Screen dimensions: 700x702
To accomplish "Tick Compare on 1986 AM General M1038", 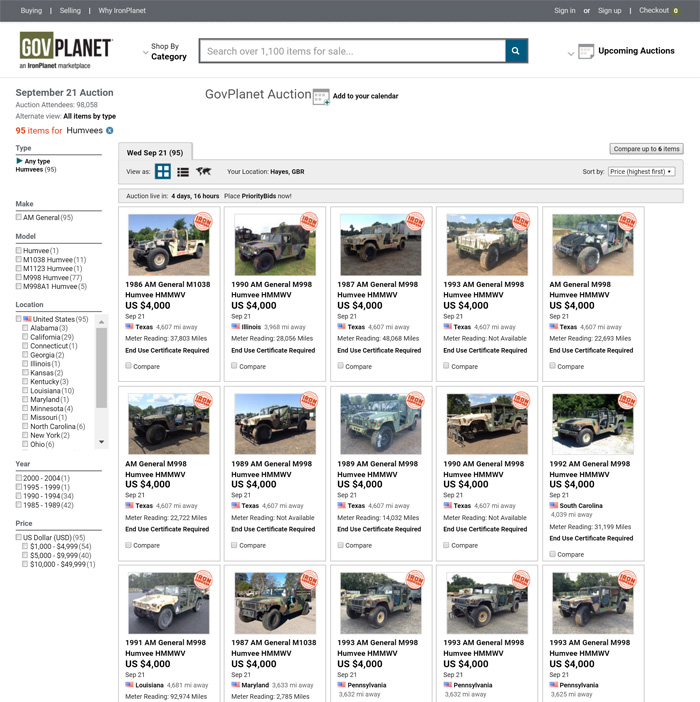I will [128, 366].
